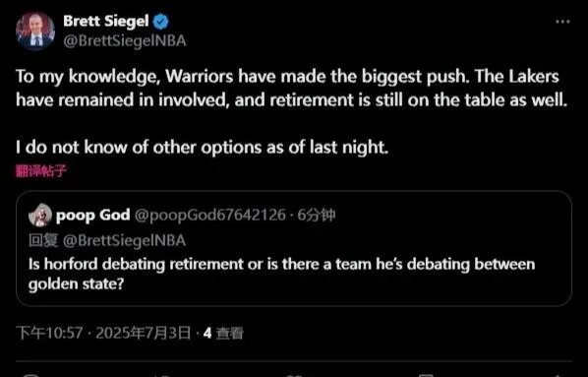Click 'golden state?' line in quoted post
Image resolution: width=588 pixels, height=377 pixels.
76,283
